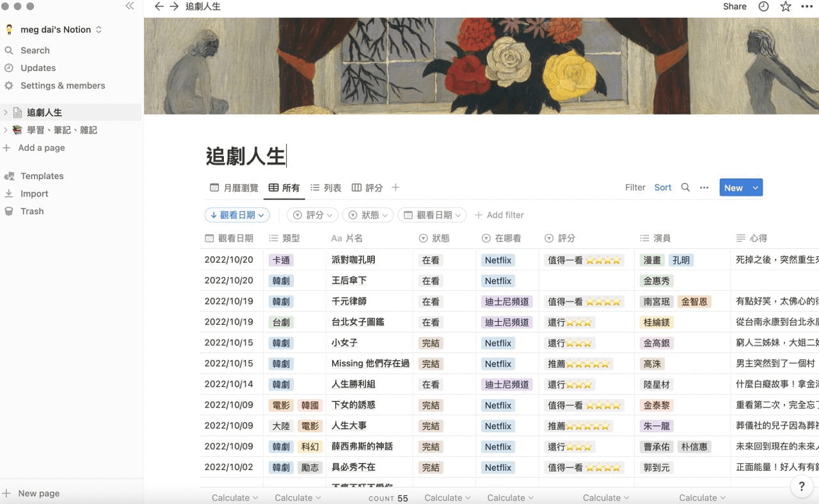Viewport: 819px width, 504px height.
Task: Open the COUNT 55 calculation
Action: (x=388, y=498)
